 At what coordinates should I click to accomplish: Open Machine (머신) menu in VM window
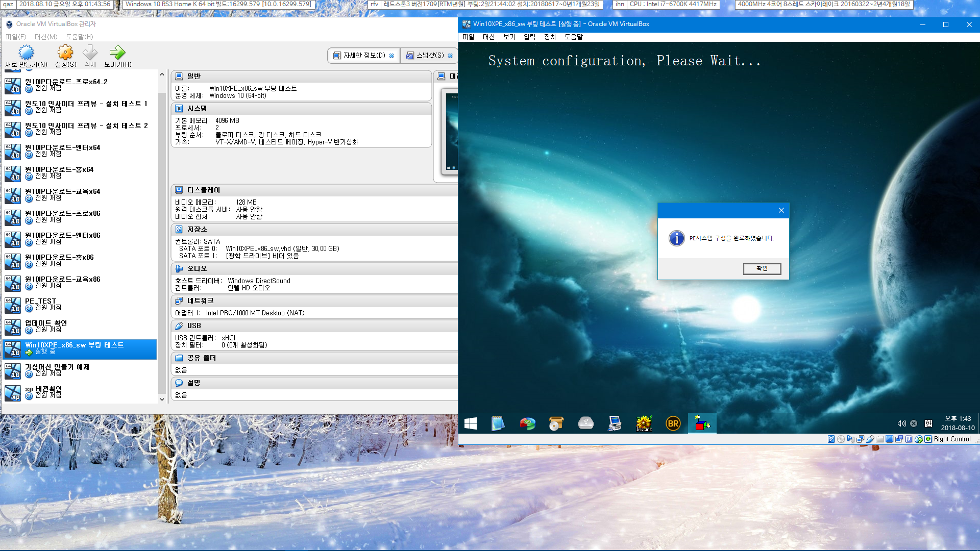[x=488, y=37]
